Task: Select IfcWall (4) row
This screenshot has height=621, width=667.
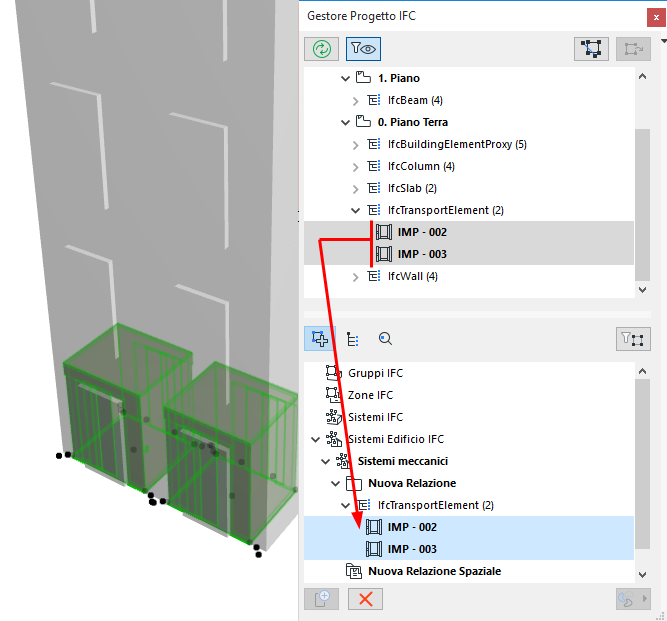Action: tap(413, 276)
